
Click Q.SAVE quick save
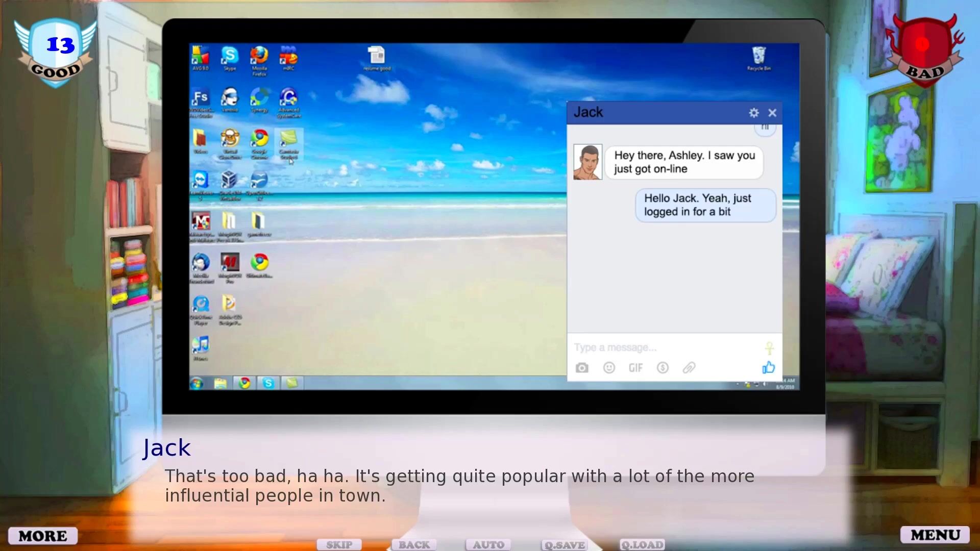click(x=565, y=545)
